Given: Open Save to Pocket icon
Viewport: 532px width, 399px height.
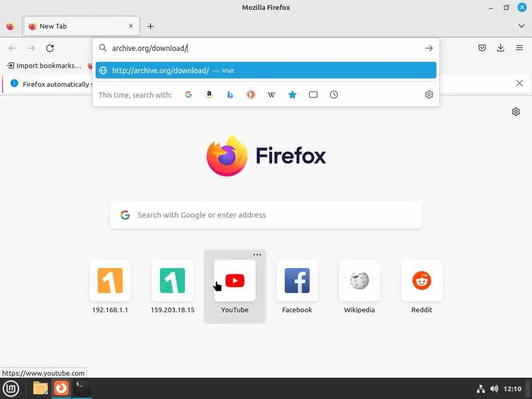Looking at the screenshot, I should (482, 48).
